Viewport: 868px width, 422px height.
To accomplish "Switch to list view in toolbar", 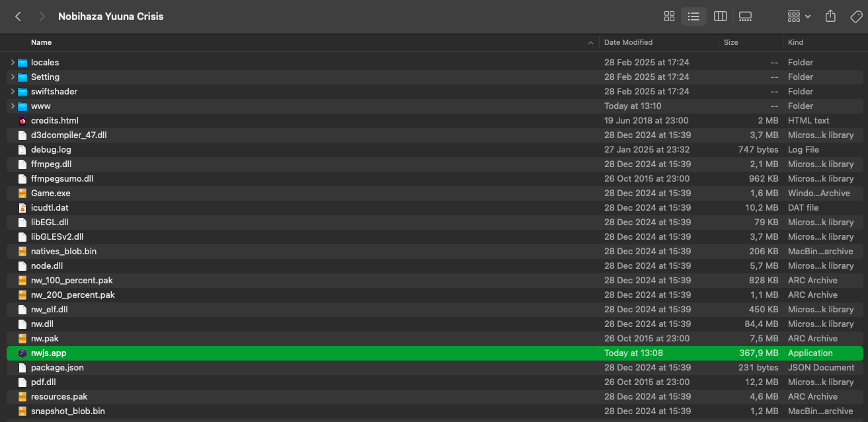I will 693,17.
